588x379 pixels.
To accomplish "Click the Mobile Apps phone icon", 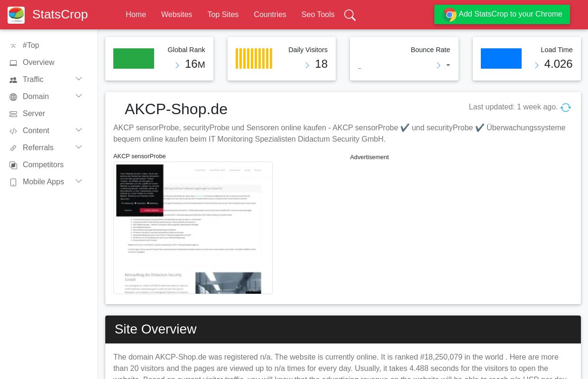I will [13, 182].
